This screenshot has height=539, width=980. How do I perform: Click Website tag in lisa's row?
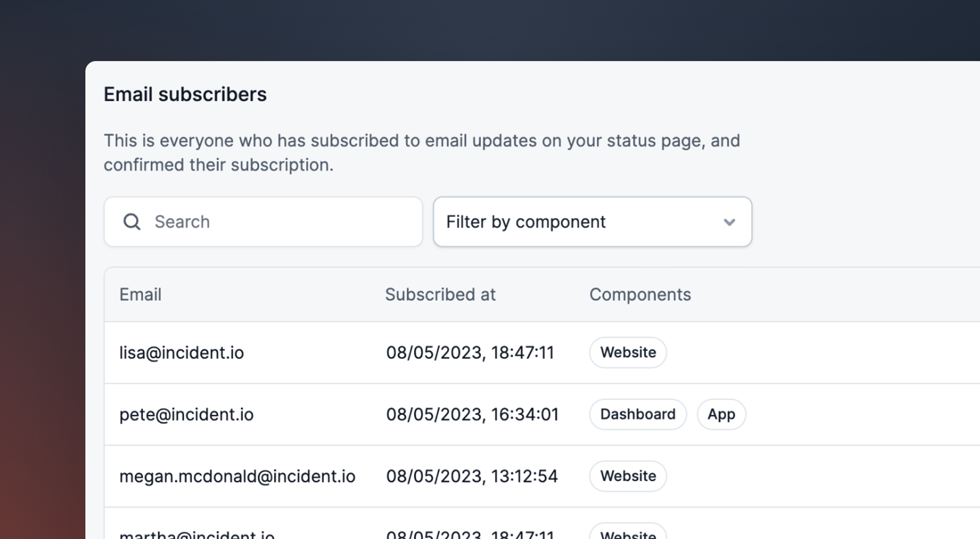628,352
